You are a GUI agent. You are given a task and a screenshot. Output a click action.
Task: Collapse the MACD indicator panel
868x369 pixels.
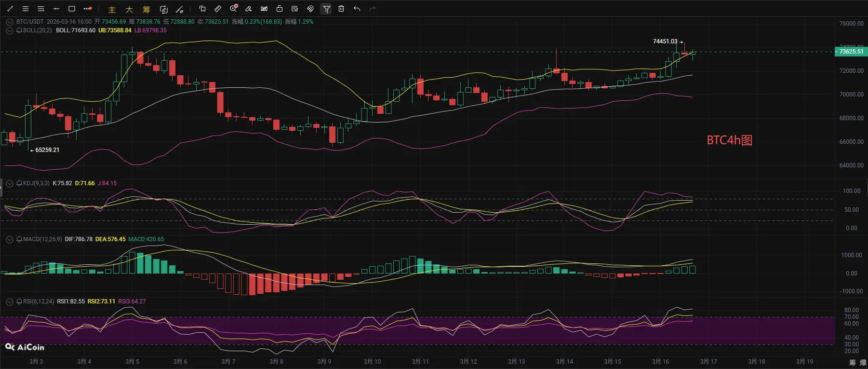[x=10, y=239]
